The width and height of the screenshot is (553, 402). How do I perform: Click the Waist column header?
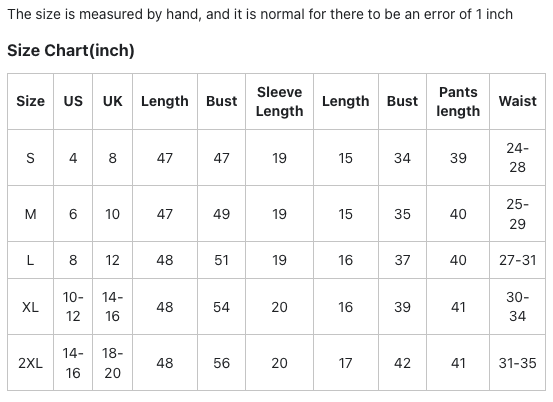click(x=517, y=102)
